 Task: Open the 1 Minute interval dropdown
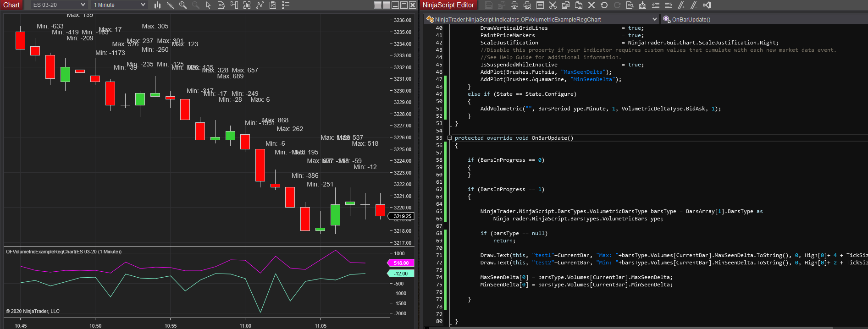[119, 5]
